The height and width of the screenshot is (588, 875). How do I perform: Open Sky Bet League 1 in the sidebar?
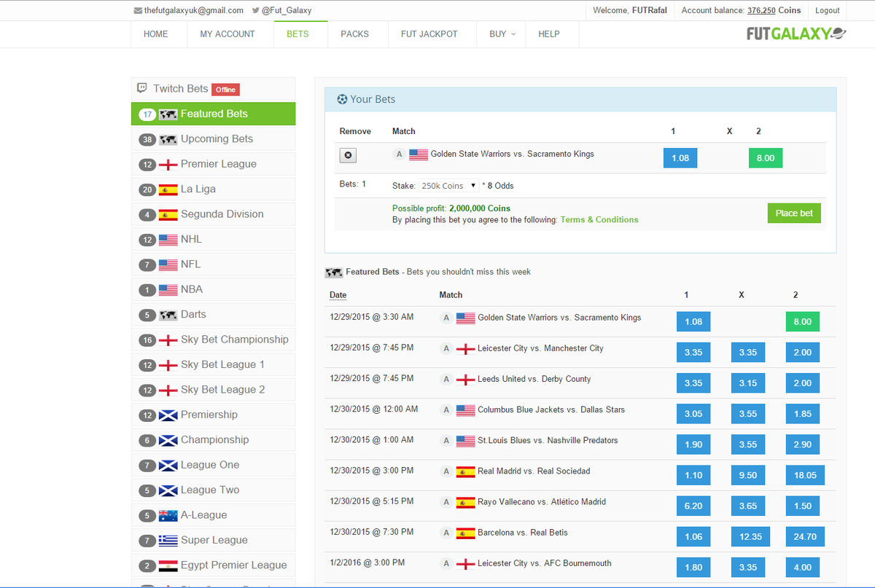coord(213,365)
